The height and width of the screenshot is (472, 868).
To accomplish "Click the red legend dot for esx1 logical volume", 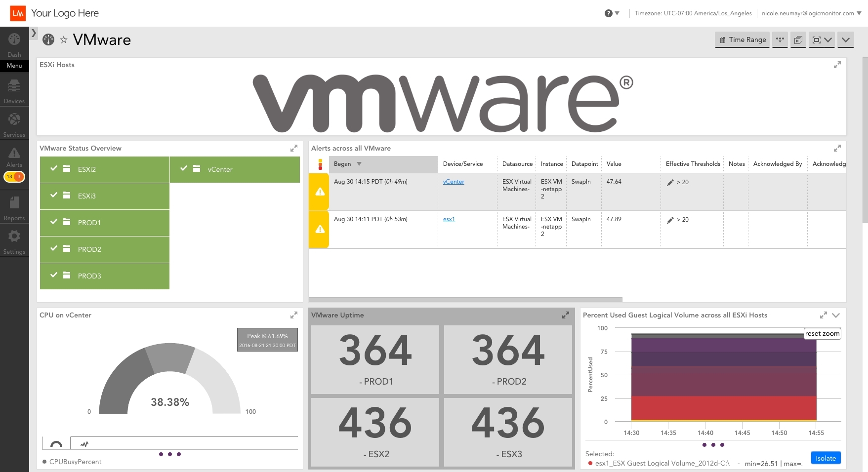I will [x=591, y=464].
